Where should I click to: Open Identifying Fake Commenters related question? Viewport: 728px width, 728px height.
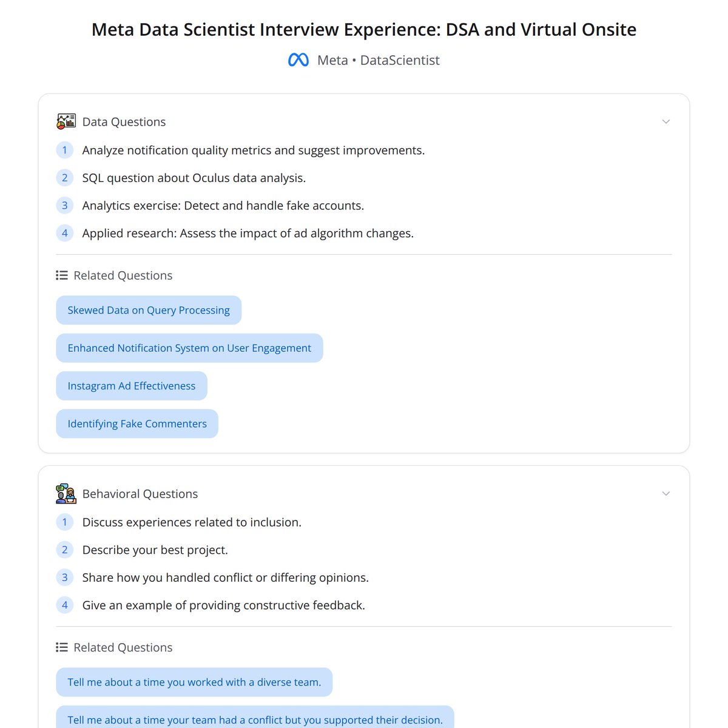[137, 424]
